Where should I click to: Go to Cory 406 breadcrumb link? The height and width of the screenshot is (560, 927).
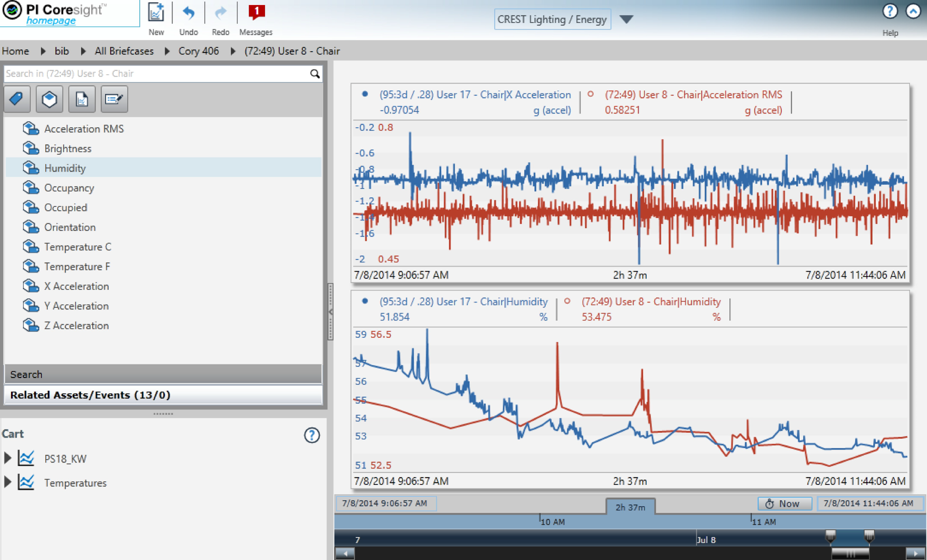[198, 51]
